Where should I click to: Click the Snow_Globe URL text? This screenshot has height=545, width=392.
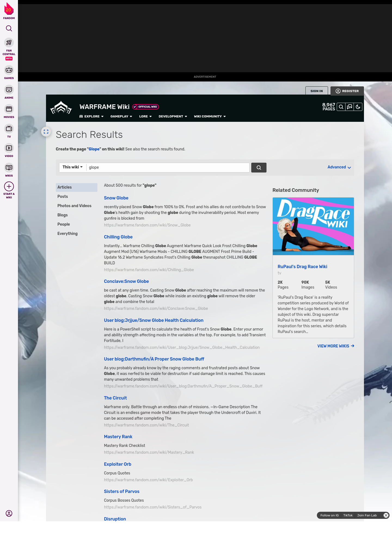click(x=147, y=225)
